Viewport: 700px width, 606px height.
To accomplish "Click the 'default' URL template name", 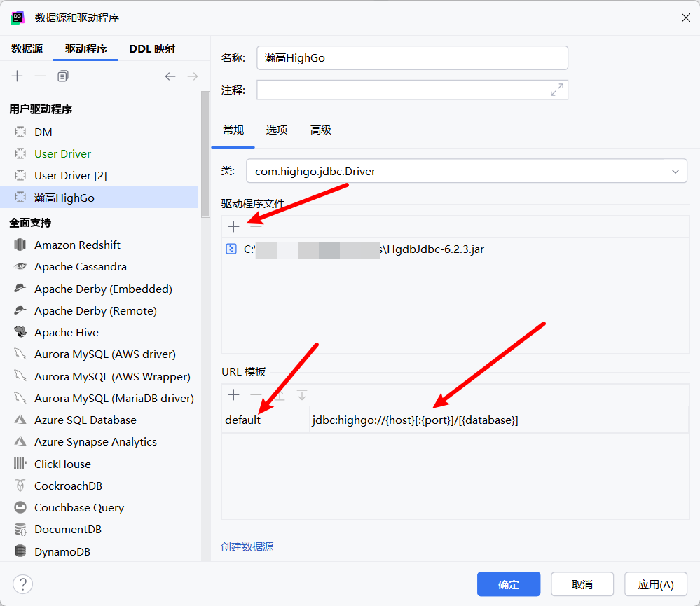I will click(x=242, y=420).
